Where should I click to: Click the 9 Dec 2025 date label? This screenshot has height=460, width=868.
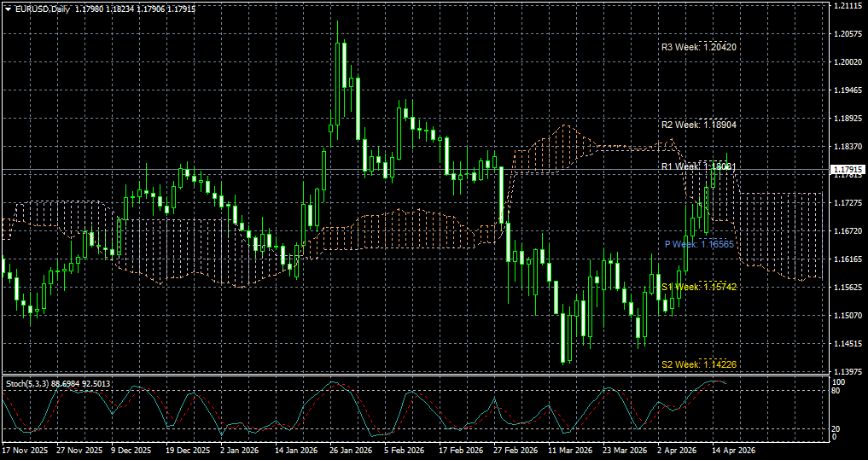click(131, 451)
